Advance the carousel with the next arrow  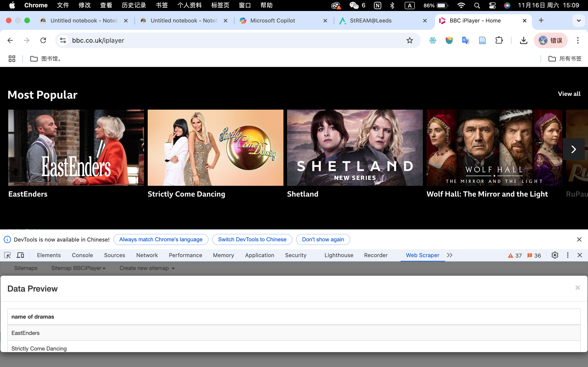point(574,149)
